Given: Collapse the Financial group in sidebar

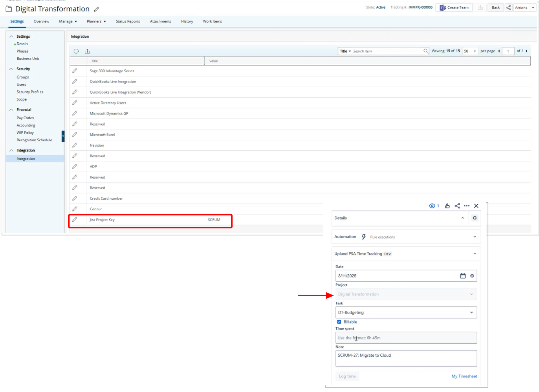Looking at the screenshot, I should click(11, 109).
